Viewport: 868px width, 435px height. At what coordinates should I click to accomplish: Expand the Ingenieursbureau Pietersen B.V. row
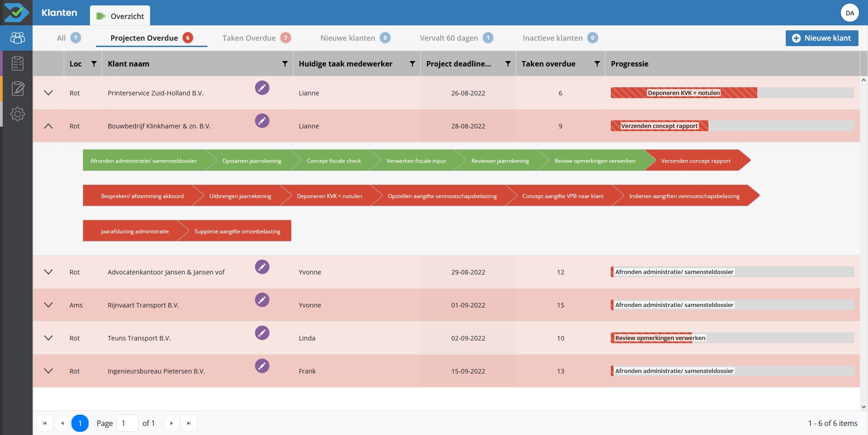coord(48,371)
